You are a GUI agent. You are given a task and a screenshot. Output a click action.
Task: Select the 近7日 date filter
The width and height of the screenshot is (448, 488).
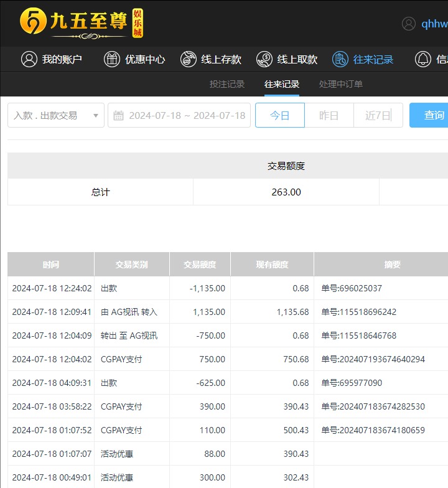point(378,116)
